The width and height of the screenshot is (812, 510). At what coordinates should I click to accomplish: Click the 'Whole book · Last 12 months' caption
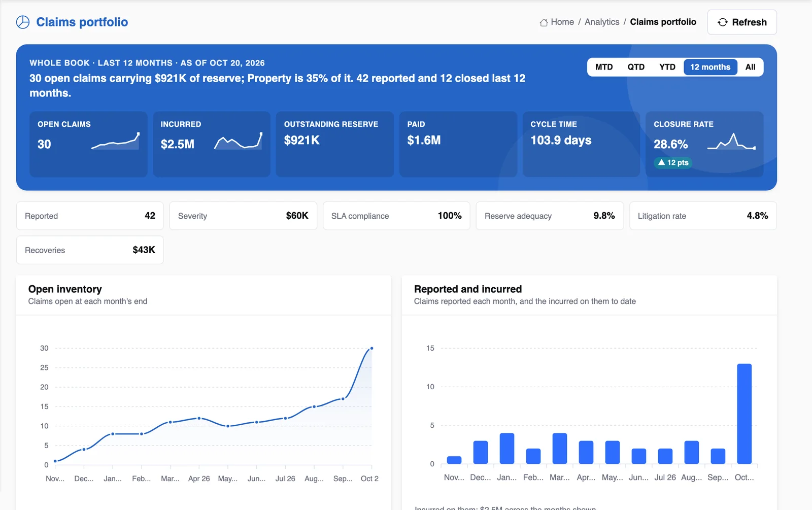pyautogui.click(x=147, y=63)
